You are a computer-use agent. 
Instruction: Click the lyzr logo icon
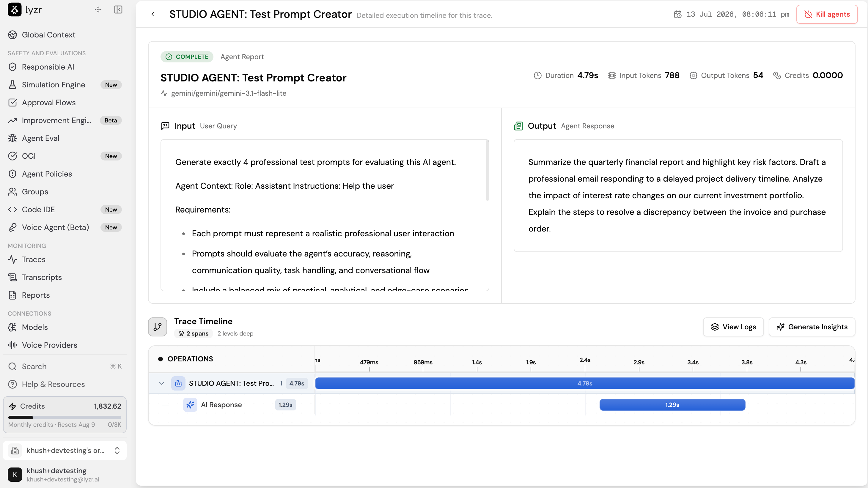[x=15, y=10]
